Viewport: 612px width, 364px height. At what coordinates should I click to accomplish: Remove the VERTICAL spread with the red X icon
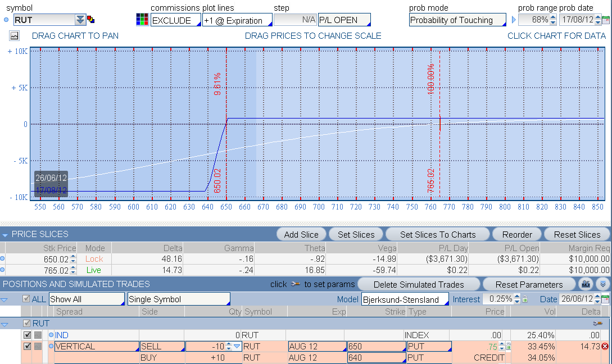click(605, 347)
